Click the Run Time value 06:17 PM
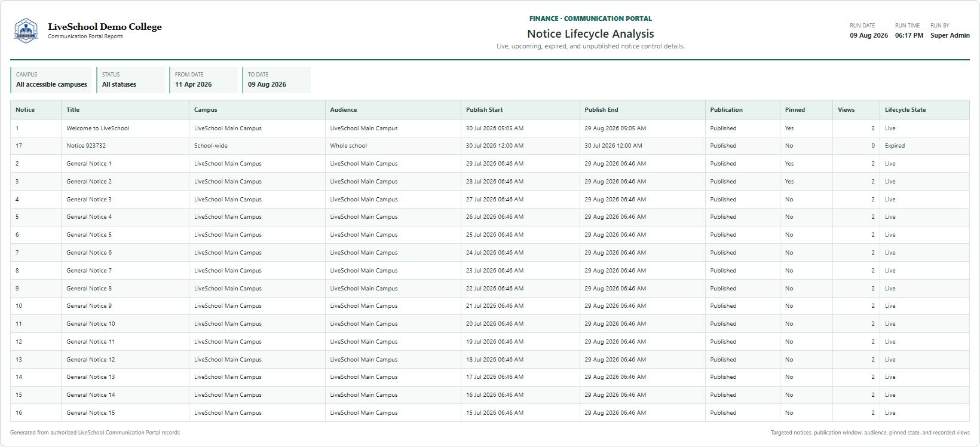 (x=909, y=36)
